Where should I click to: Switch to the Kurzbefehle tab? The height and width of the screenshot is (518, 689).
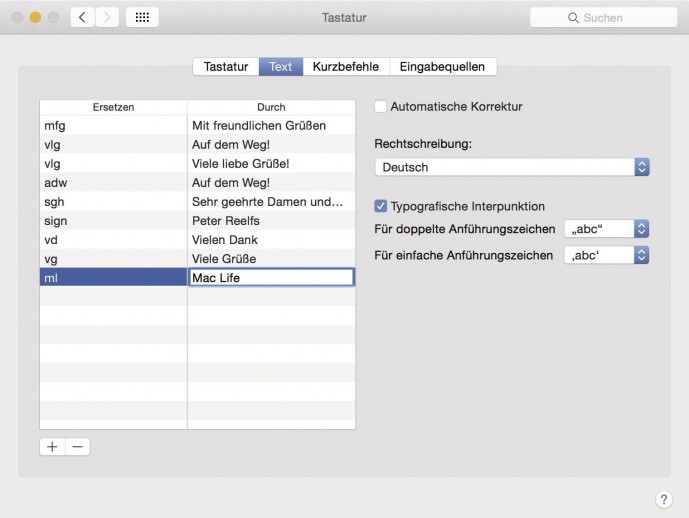tap(345, 67)
